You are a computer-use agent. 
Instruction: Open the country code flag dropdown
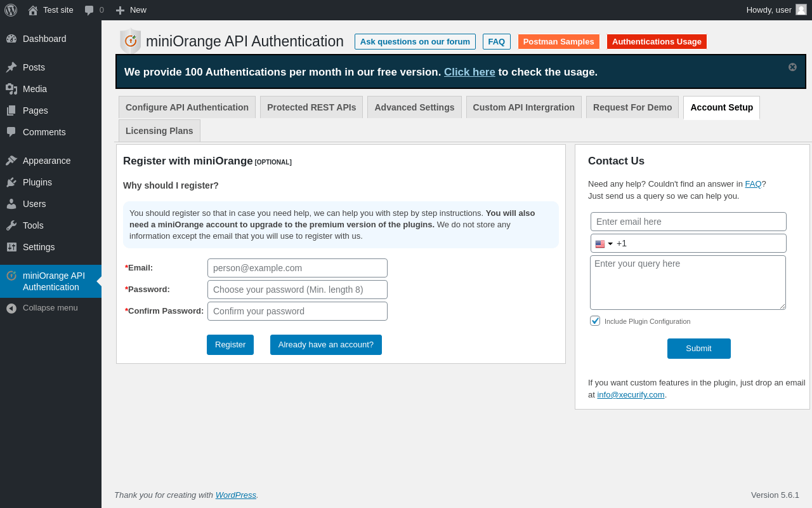[604, 244]
